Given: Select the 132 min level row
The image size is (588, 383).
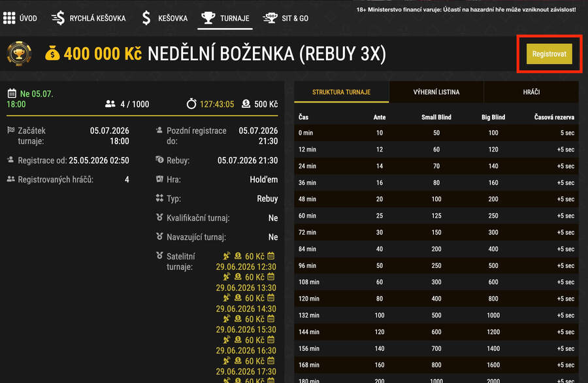Looking at the screenshot, I should [436, 315].
